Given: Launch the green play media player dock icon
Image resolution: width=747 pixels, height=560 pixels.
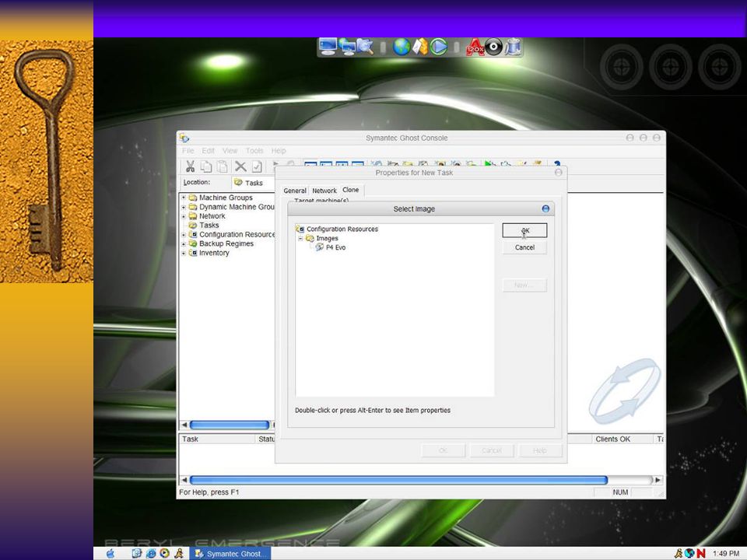Looking at the screenshot, I should tap(438, 47).
